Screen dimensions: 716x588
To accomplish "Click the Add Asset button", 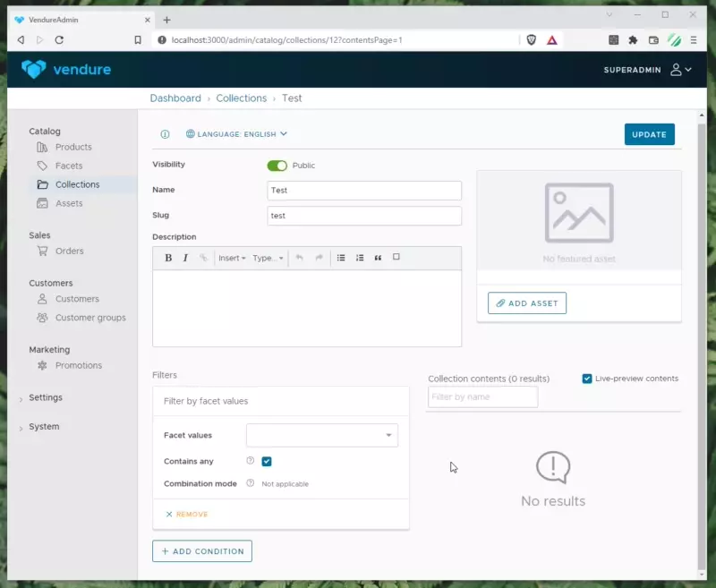I will (527, 303).
